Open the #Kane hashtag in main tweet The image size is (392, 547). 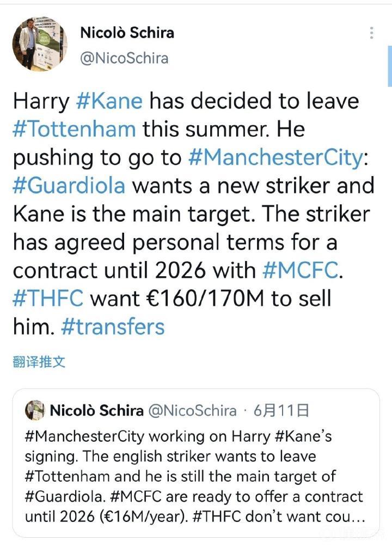[x=111, y=101]
